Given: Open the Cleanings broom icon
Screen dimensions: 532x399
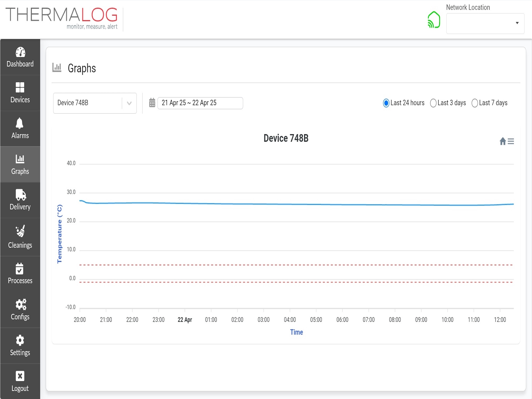Looking at the screenshot, I should 20,231.
